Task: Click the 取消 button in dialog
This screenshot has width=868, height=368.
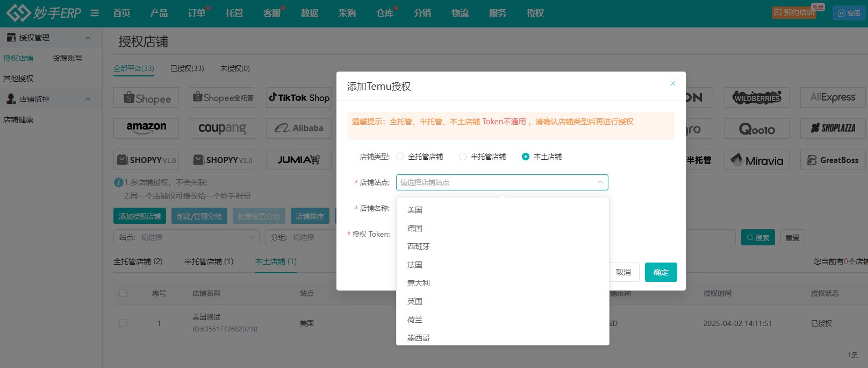Action: (623, 272)
